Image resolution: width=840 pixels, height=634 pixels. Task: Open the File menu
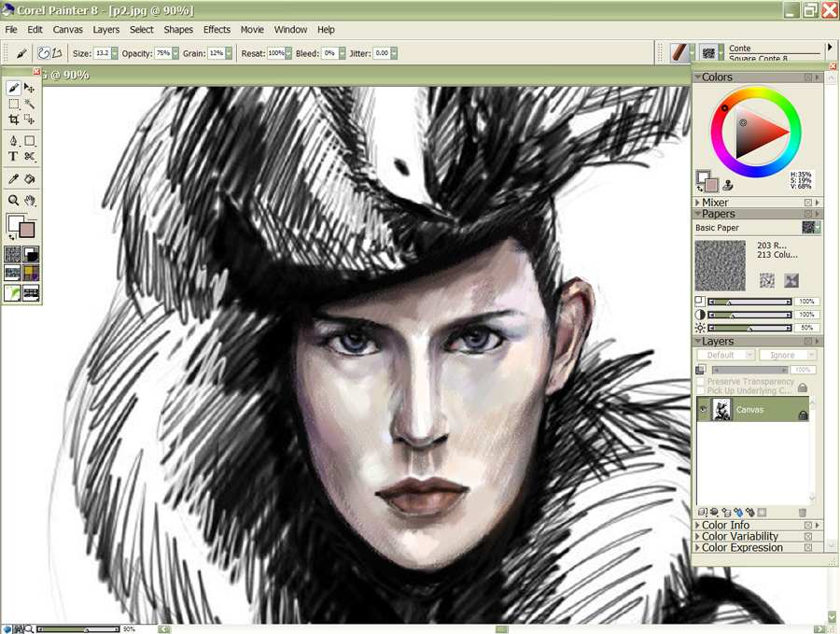(x=11, y=30)
